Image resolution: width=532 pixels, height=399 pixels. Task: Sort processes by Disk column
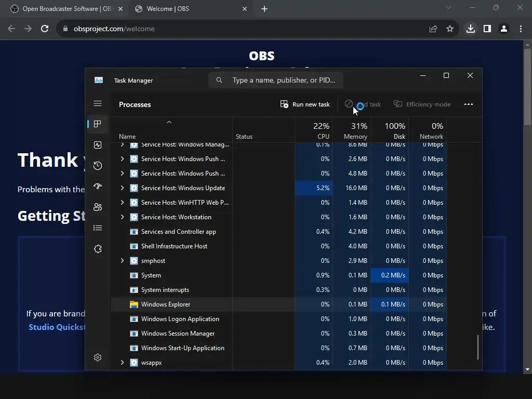click(390, 130)
